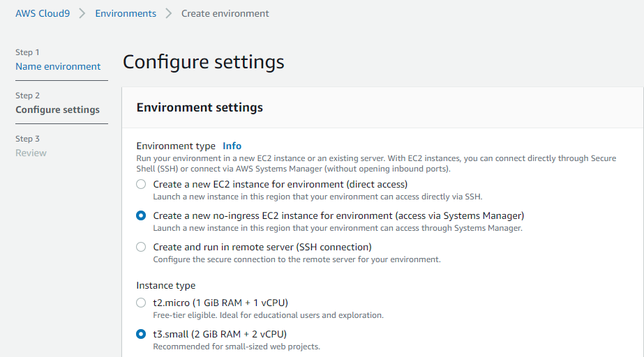
Task: Click the chevron after Environments breadcrumb
Action: click(x=168, y=13)
